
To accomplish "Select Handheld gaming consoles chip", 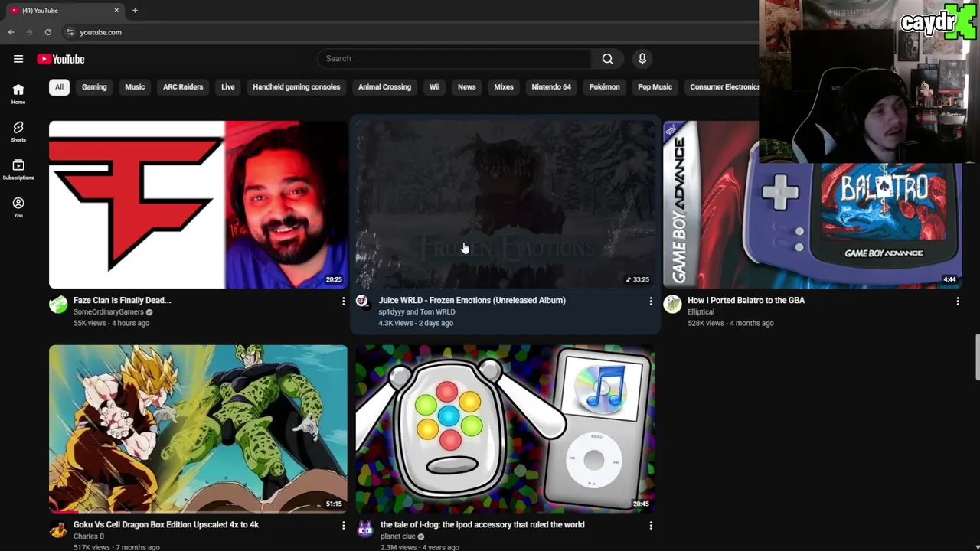I will point(296,87).
